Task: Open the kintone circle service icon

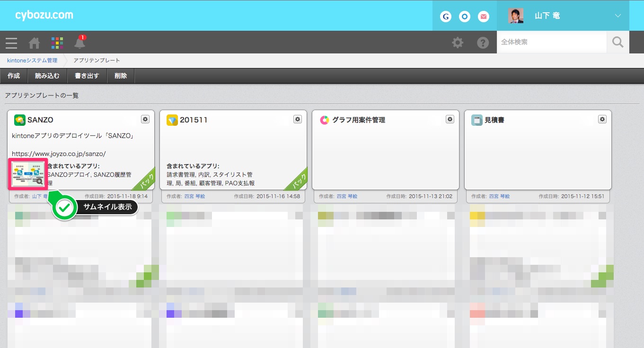Action: point(465,17)
